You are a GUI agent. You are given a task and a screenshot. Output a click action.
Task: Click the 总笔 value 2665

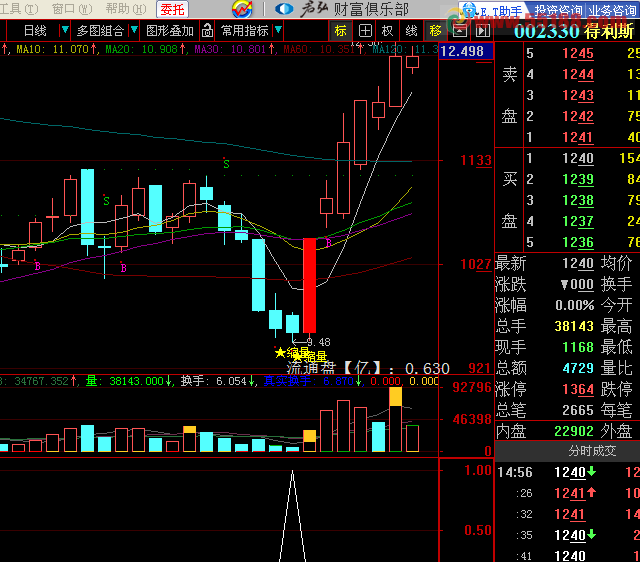click(x=578, y=410)
